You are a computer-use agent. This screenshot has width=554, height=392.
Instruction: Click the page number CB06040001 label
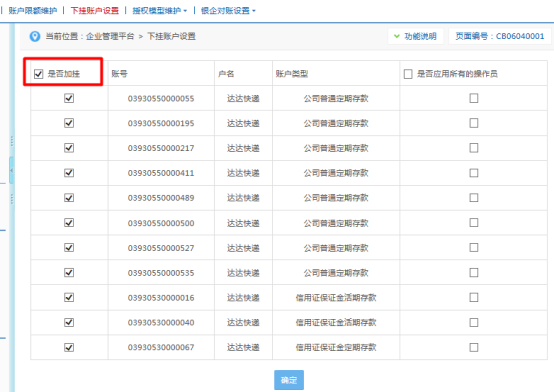(500, 36)
